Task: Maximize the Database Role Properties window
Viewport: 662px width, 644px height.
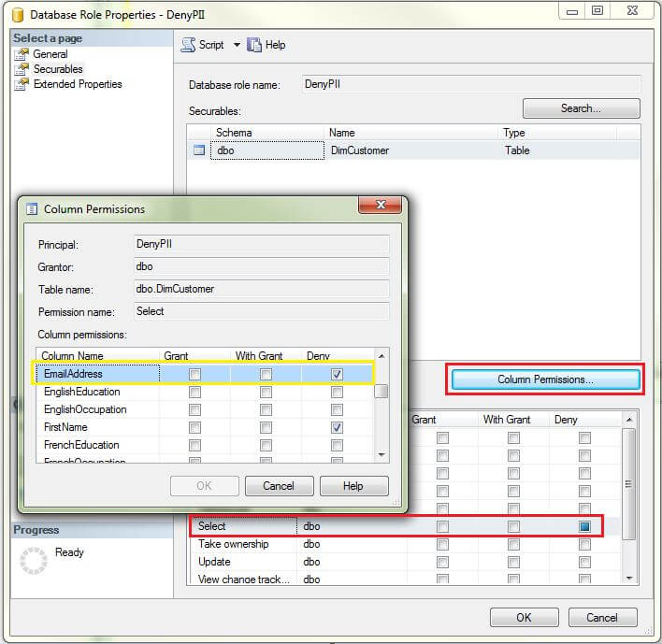Action: tap(597, 11)
